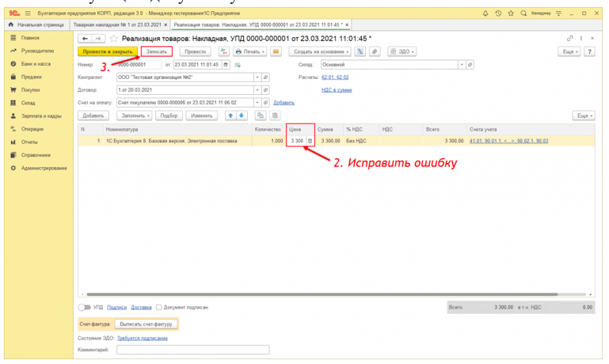Image resolution: width=609 pixels, height=364 pixels.
Task: Open the table Еще menu
Action: click(584, 116)
